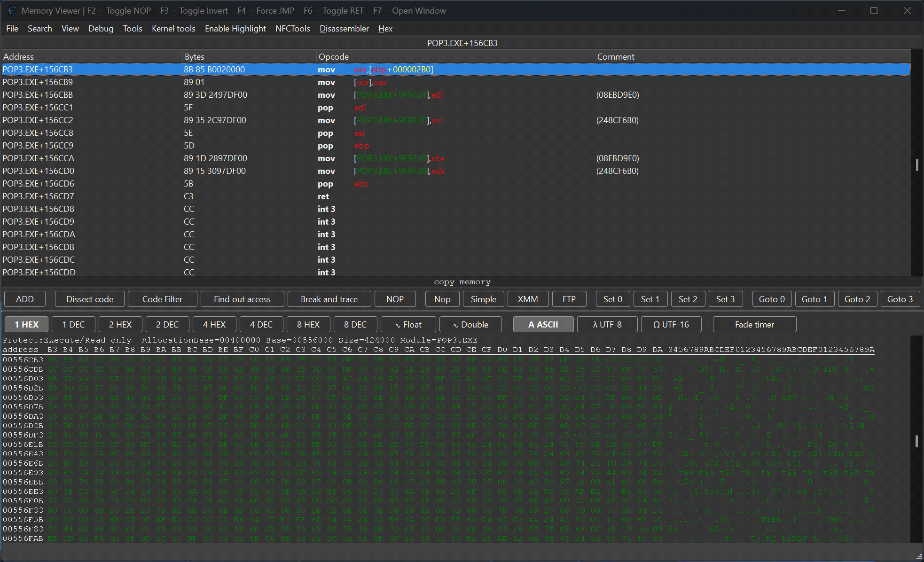
Task: Switch display to 8 DEC
Action: point(355,324)
